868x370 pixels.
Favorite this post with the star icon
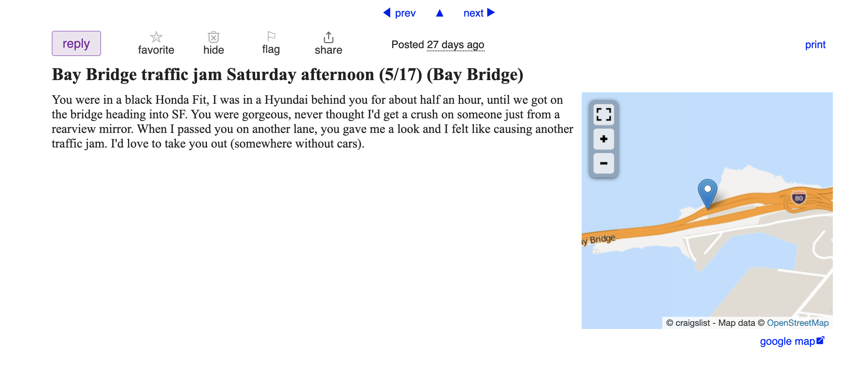click(x=156, y=37)
